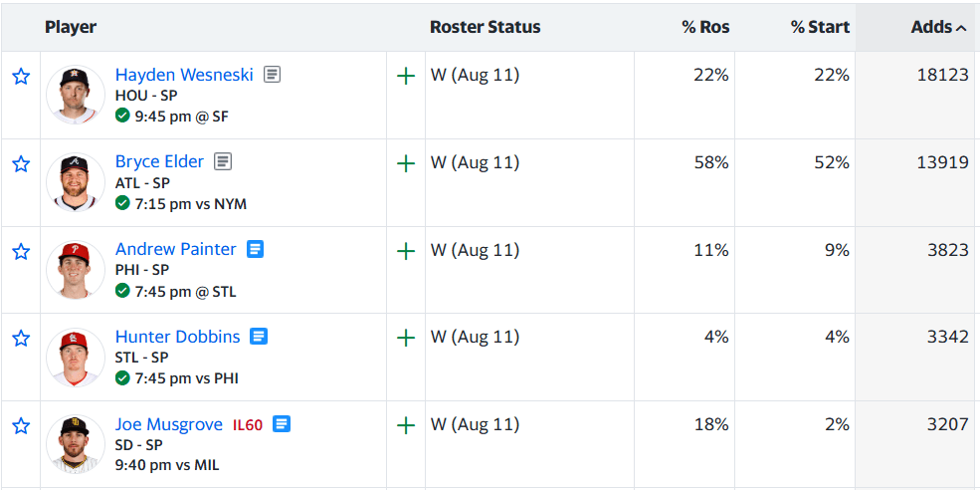Open Andrew Painter player page link
Image resolution: width=980 pixels, height=490 pixels.
click(176, 249)
